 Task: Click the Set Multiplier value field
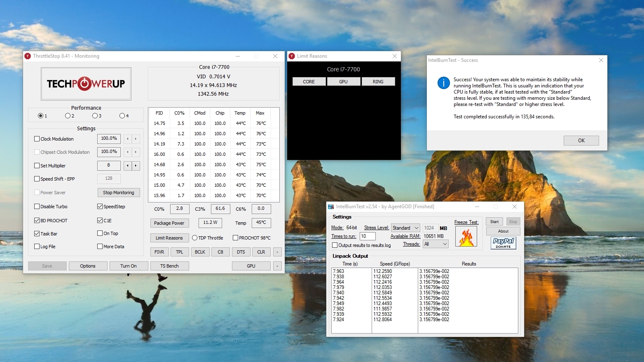click(109, 165)
